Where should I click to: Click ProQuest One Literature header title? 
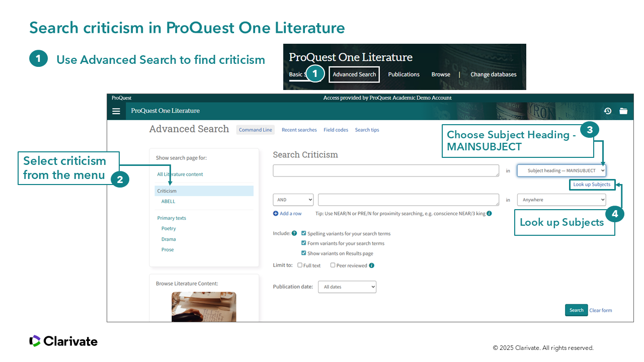pyautogui.click(x=166, y=111)
